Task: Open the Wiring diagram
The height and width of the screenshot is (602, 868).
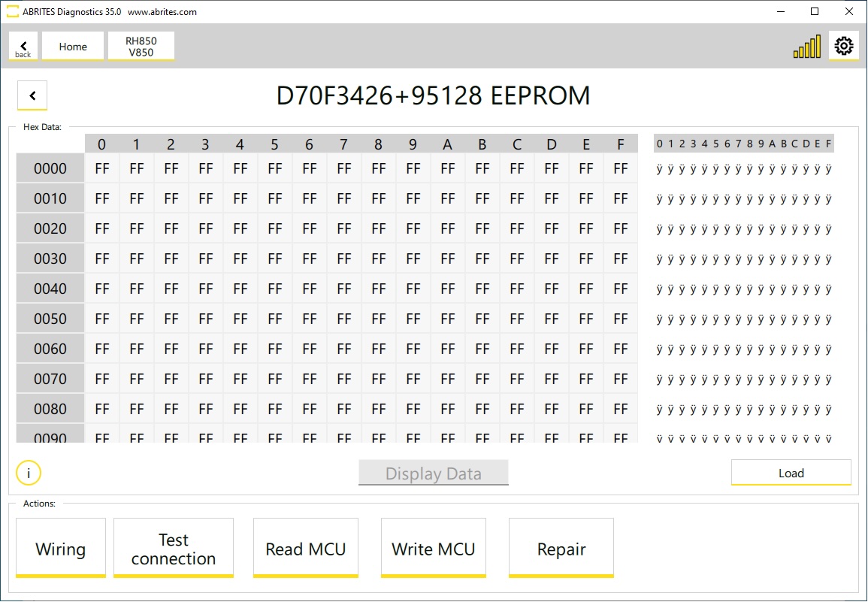Action: point(61,549)
